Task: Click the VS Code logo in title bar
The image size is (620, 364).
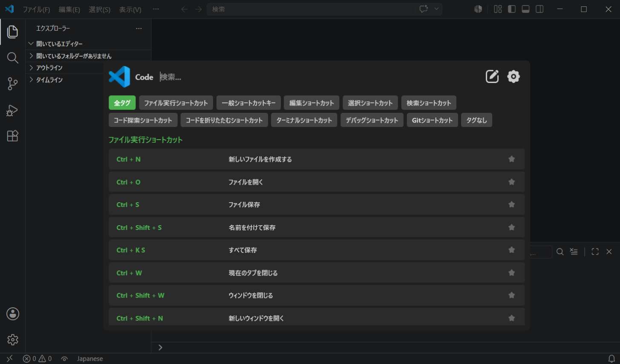Action: point(9,9)
